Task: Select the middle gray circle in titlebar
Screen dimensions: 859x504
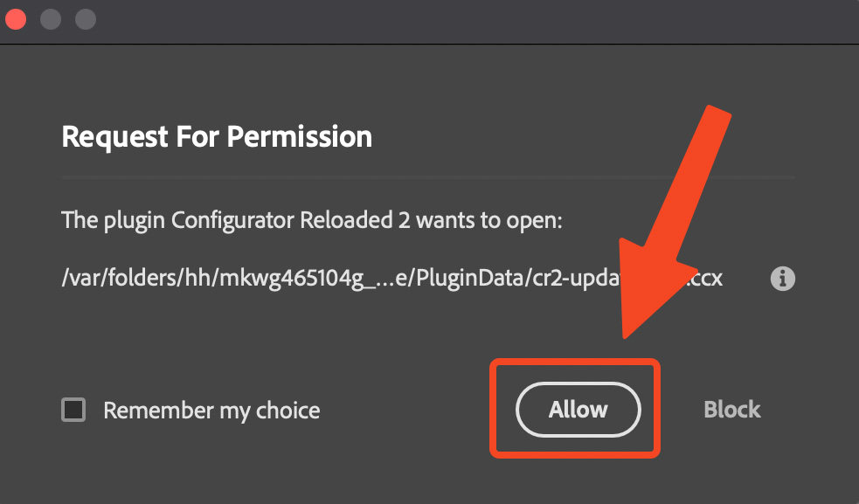Action: (50, 18)
